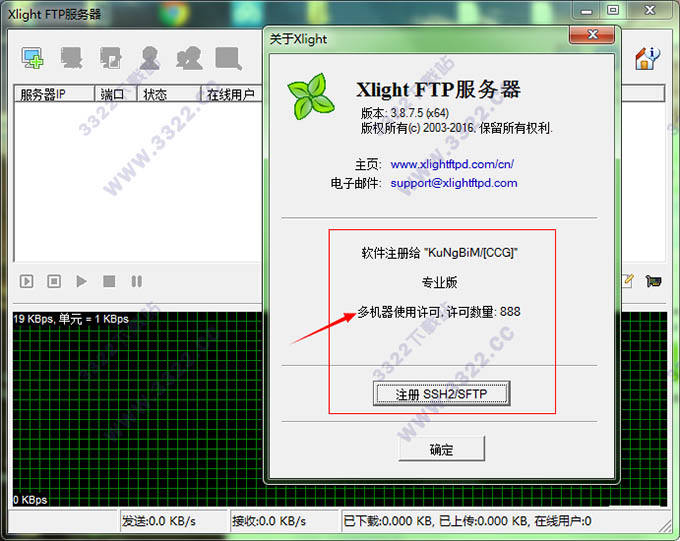This screenshot has height=541, width=680.
Task: Sort by 服务器IP column header
Action: point(54,94)
